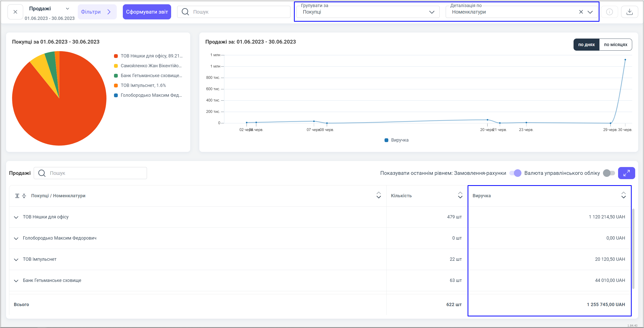This screenshot has width=644, height=328.
Task: Expand the Банк Гетьманське сховище row
Action: point(16,281)
